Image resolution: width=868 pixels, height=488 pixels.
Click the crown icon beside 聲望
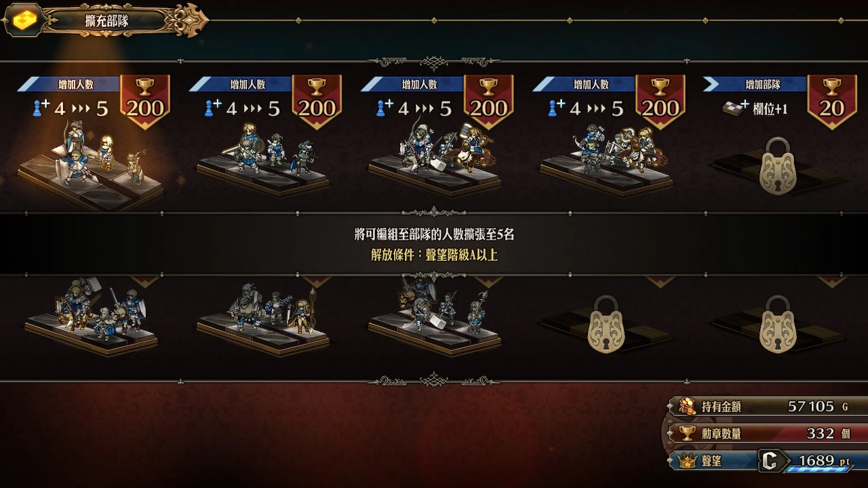click(x=688, y=462)
